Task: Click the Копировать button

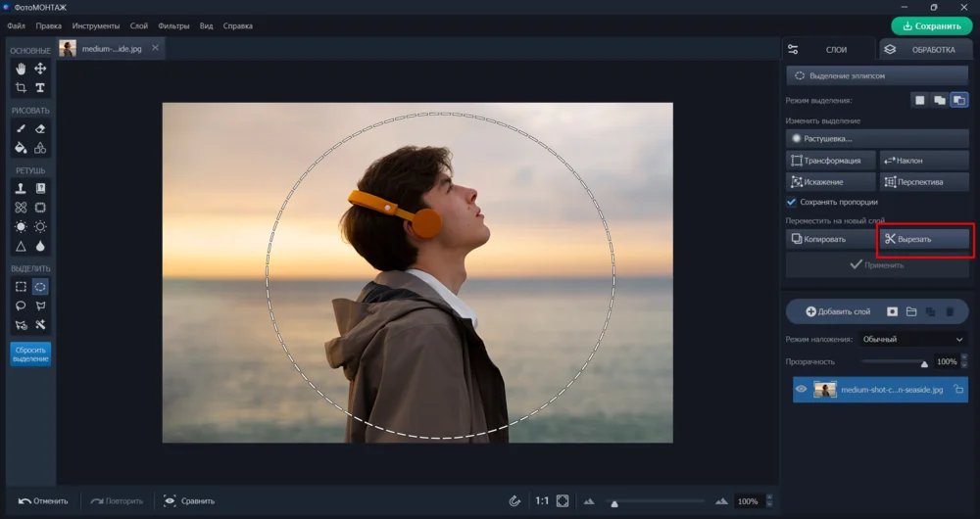Action: pyautogui.click(x=831, y=239)
